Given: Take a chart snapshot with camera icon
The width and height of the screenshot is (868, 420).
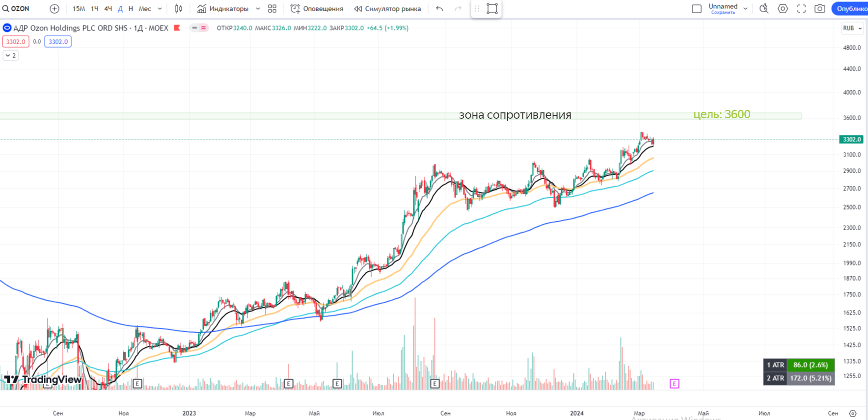Looking at the screenshot, I should 820,9.
